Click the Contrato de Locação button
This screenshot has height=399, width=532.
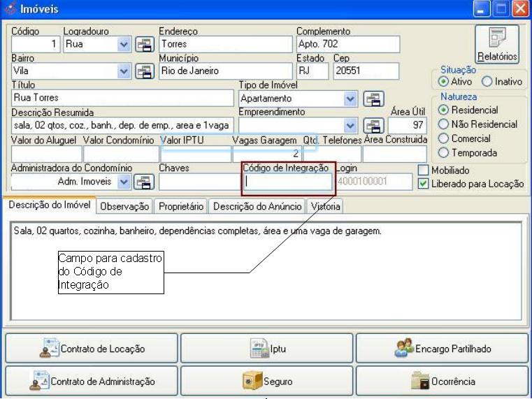(x=92, y=348)
